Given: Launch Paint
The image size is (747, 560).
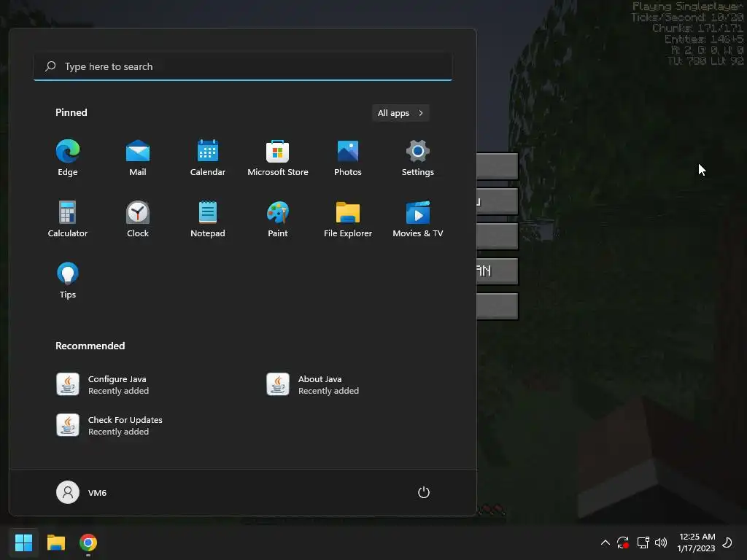Looking at the screenshot, I should 278,219.
